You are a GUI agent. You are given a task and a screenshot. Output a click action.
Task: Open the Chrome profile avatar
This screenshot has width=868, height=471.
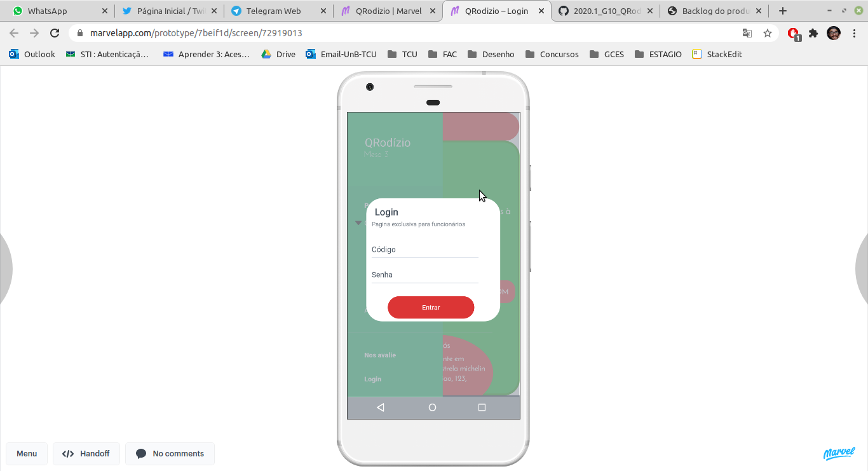[x=834, y=33]
